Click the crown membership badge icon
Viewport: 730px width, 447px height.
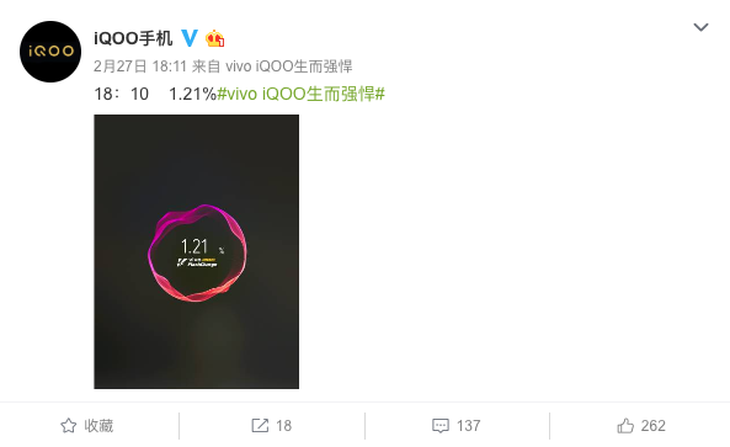click(215, 39)
